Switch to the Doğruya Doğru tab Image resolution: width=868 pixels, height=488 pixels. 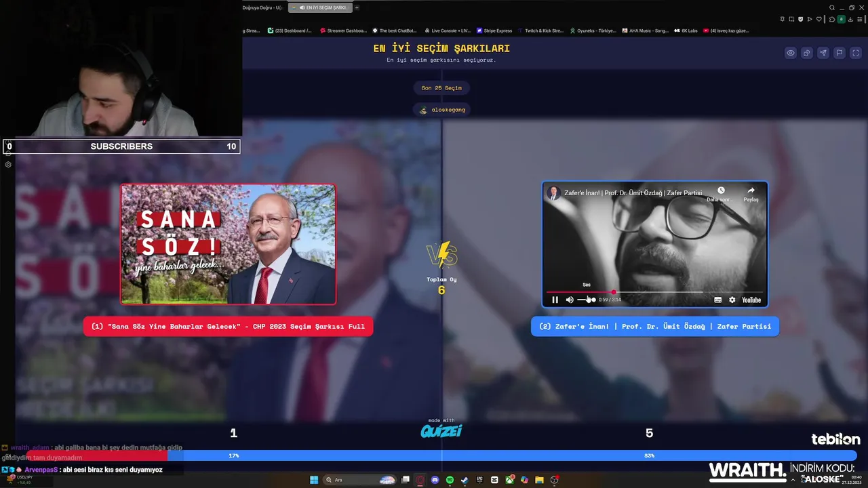[x=263, y=7]
